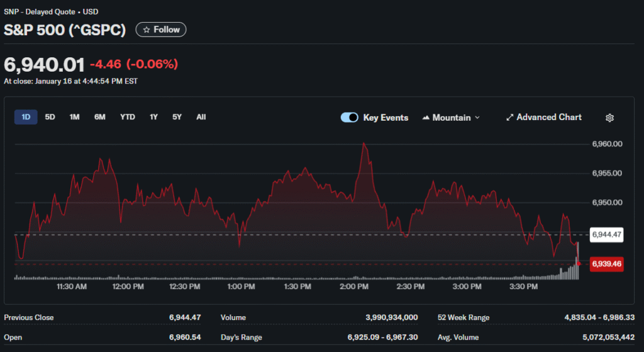Viewport: 644px width, 352px height.
Task: Expand the Mountain chart type dropdown
Action: (x=477, y=118)
